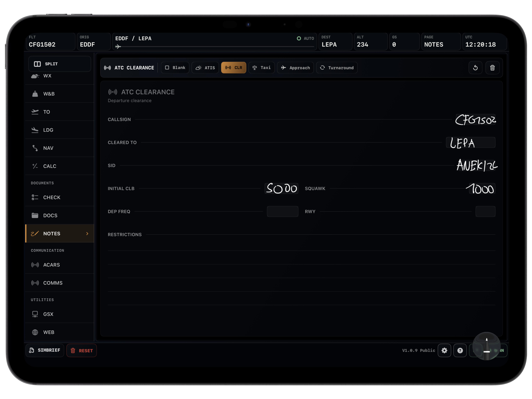
Task: Click the CLEARED TO handwriting field
Action: coord(471,142)
